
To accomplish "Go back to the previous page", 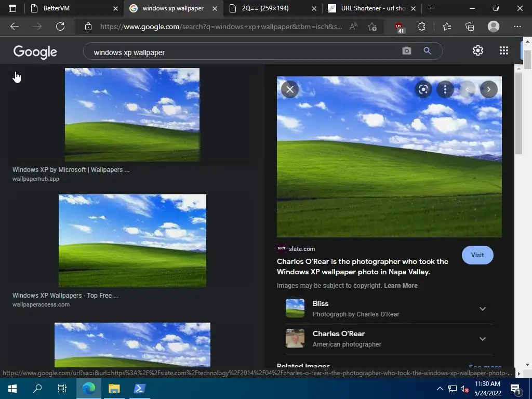I will (x=14, y=26).
